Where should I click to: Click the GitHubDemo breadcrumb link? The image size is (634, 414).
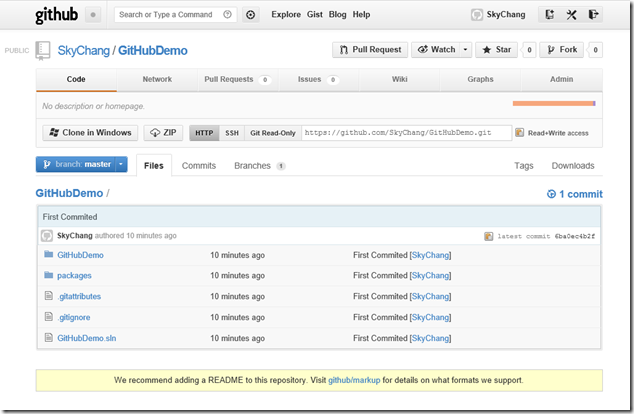coord(69,193)
